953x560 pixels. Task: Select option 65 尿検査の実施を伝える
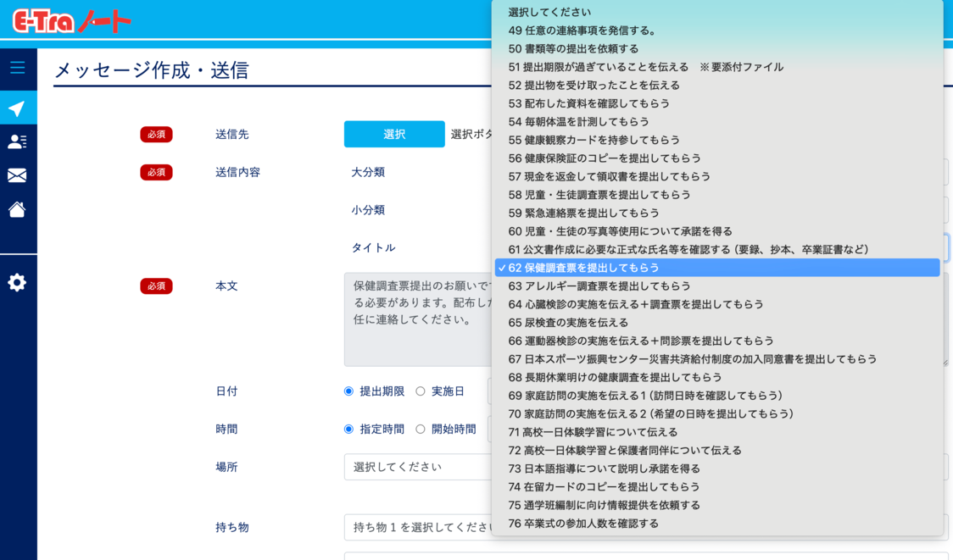tap(717, 322)
